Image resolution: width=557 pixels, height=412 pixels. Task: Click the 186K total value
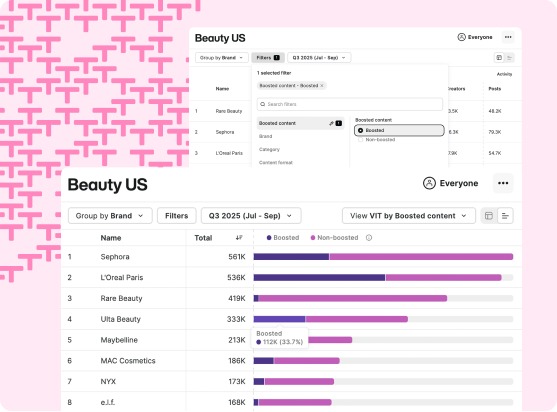tap(237, 361)
